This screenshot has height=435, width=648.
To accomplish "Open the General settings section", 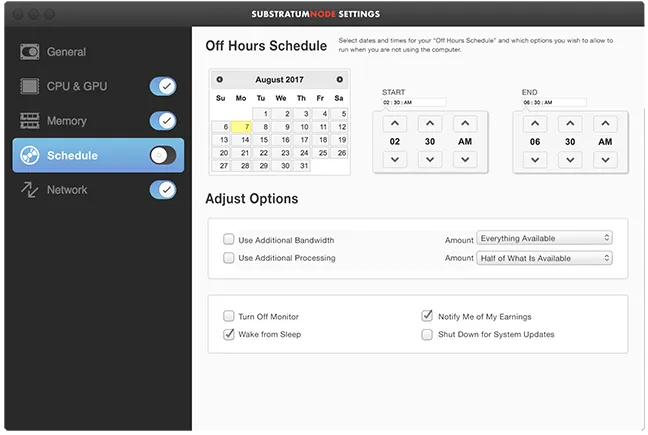I will pyautogui.click(x=67, y=52).
